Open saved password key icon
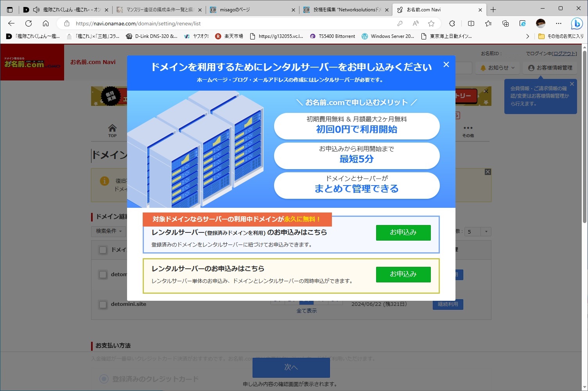The image size is (588, 391). tap(400, 23)
